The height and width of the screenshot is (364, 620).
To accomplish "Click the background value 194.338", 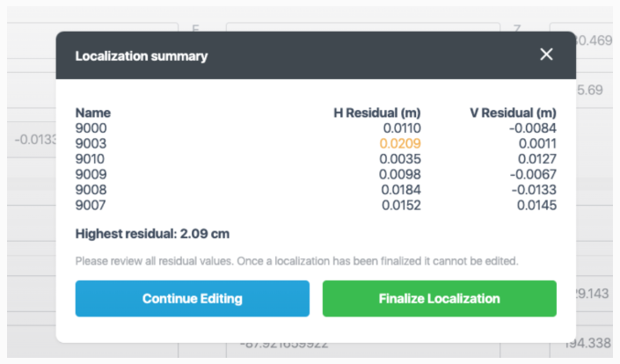I will [587, 343].
